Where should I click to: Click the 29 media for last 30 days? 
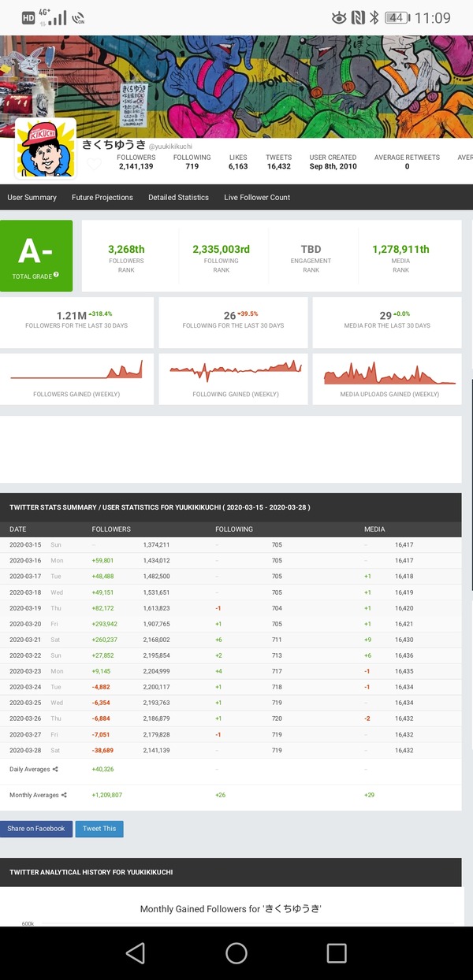pos(385,315)
